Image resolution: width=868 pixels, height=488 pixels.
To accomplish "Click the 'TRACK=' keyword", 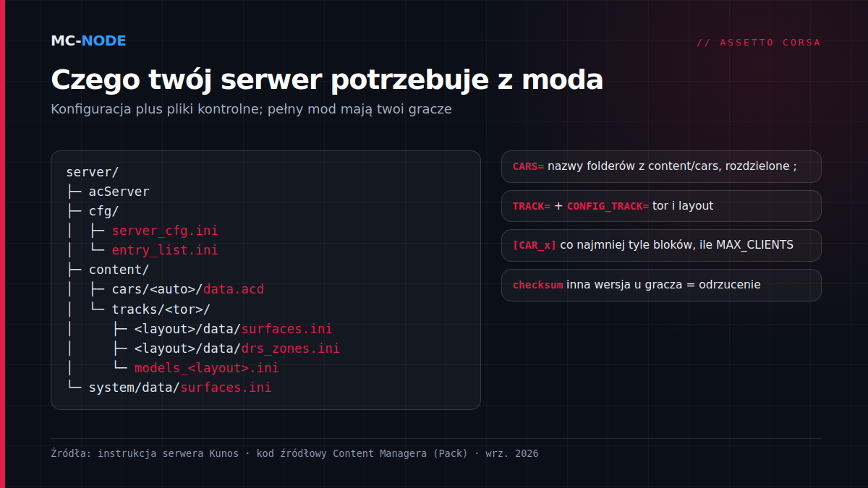I will click(532, 206).
